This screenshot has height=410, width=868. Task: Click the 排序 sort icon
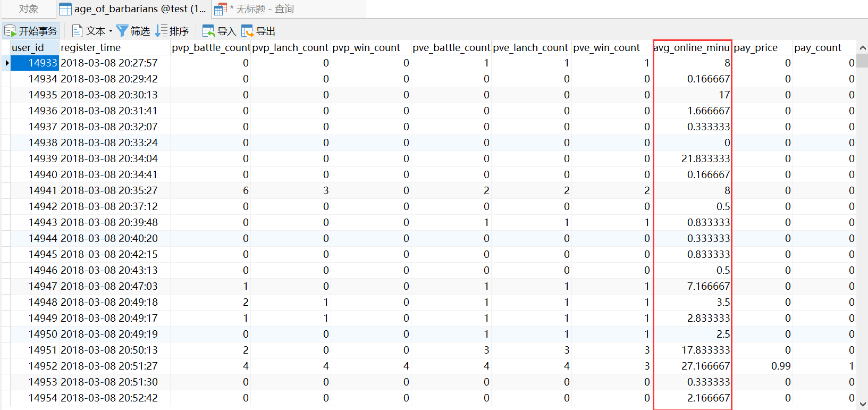[x=161, y=31]
